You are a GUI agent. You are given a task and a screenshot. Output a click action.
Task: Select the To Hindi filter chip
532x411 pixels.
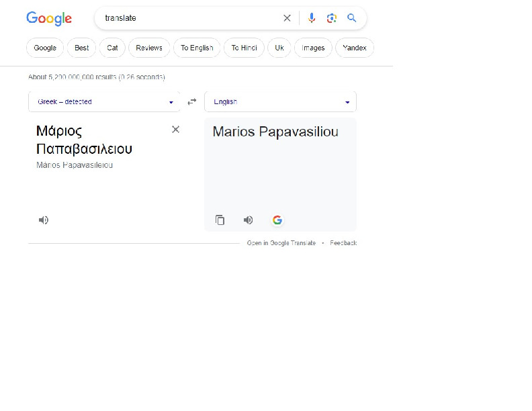click(244, 48)
